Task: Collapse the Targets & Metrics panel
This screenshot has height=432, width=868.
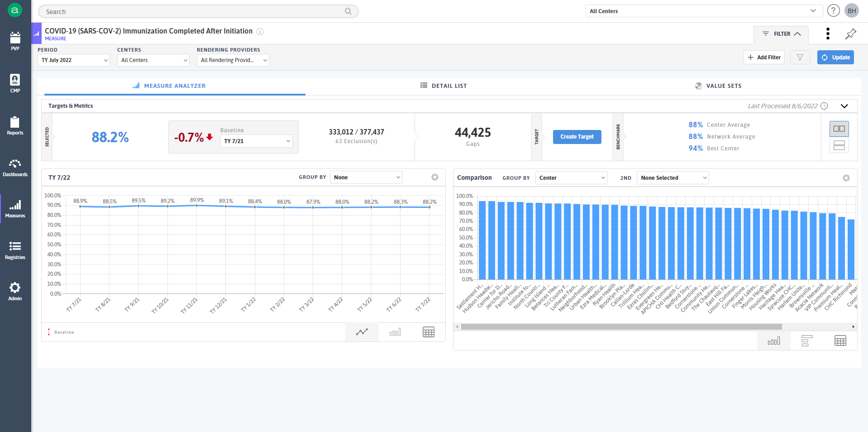Action: pyautogui.click(x=844, y=106)
